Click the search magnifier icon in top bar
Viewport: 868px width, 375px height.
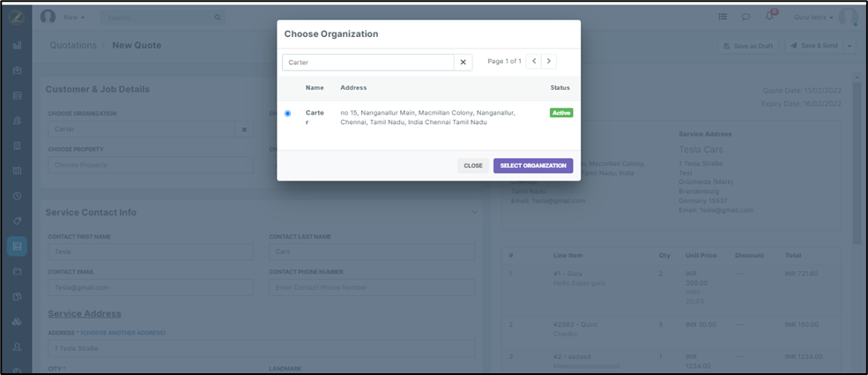[218, 18]
